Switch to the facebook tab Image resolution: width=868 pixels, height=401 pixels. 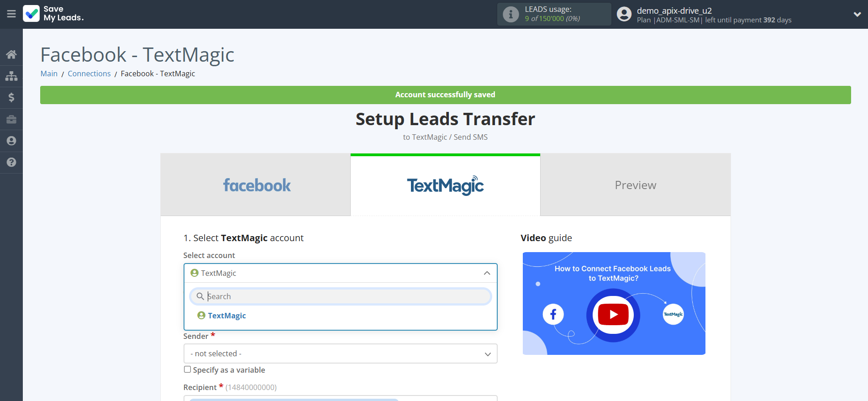coord(256,185)
